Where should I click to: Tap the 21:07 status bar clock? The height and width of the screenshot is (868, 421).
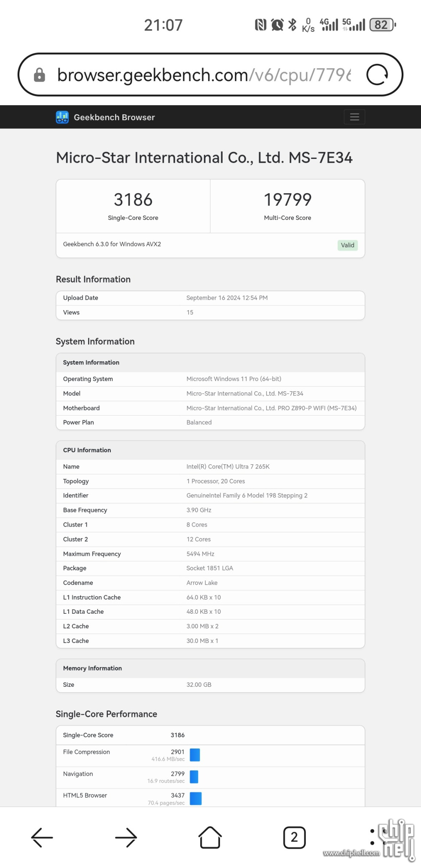[x=163, y=25]
